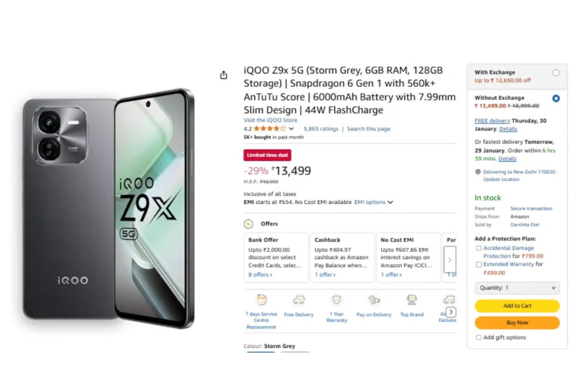Click the 1 Year Warranty shield icon

click(x=336, y=300)
